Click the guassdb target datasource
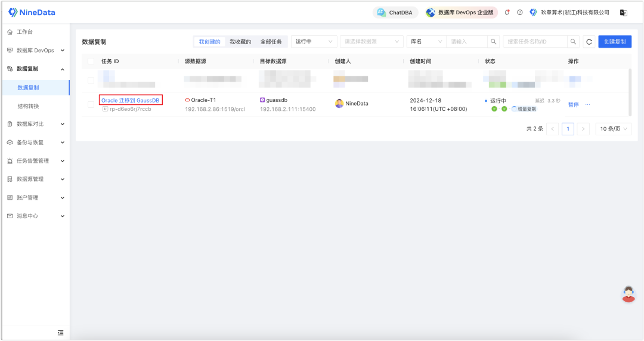Viewport: 644px width, 341px height. (x=277, y=100)
